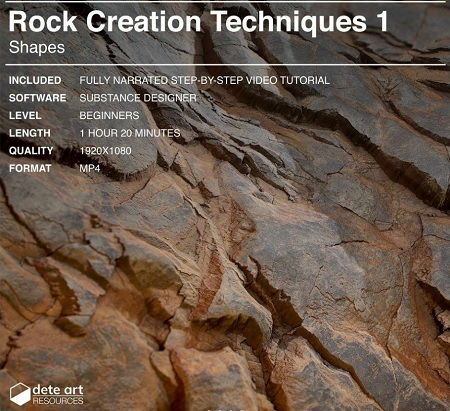The width and height of the screenshot is (450, 411).
Task: Click "FULLY NARRATED STEP-BY-STEP VIDEO TUTORIAL" text
Action: click(x=204, y=80)
